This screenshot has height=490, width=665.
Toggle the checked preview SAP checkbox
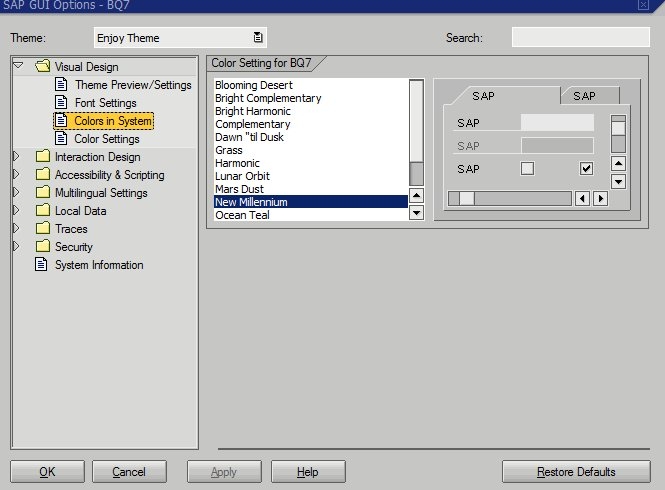(586, 168)
